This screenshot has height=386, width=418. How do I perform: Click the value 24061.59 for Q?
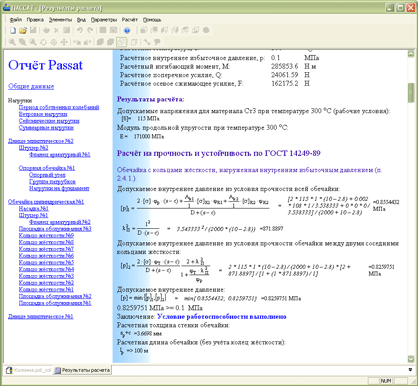click(285, 75)
